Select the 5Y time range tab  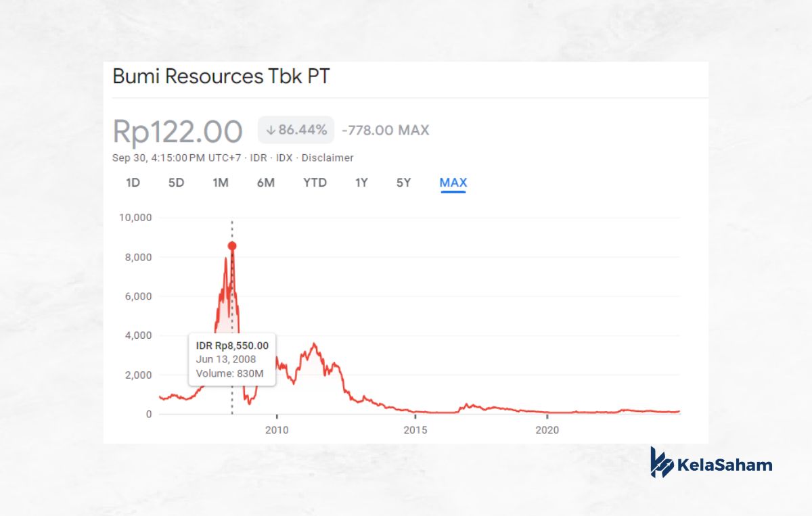point(403,183)
